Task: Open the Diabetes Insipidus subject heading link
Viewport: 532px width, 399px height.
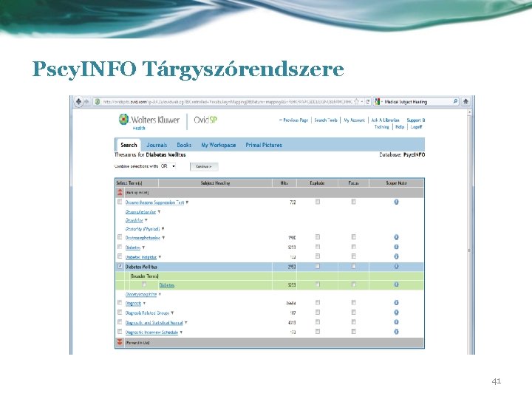Action: coord(141,257)
